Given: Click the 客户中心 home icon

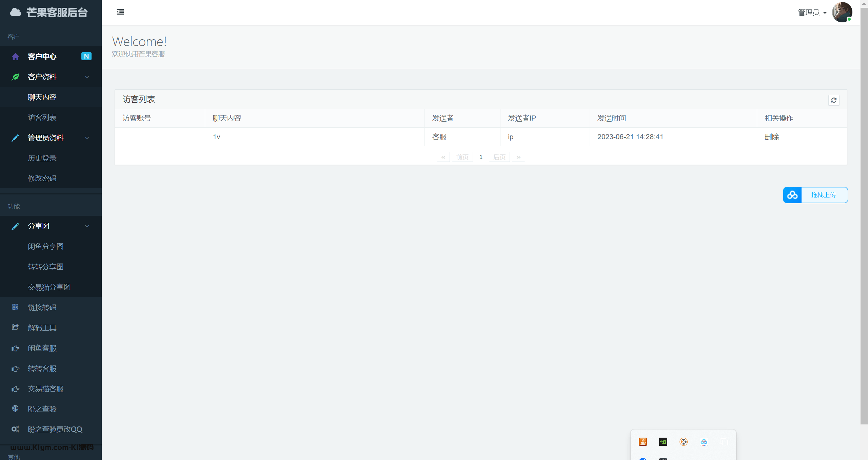Looking at the screenshot, I should (x=15, y=57).
